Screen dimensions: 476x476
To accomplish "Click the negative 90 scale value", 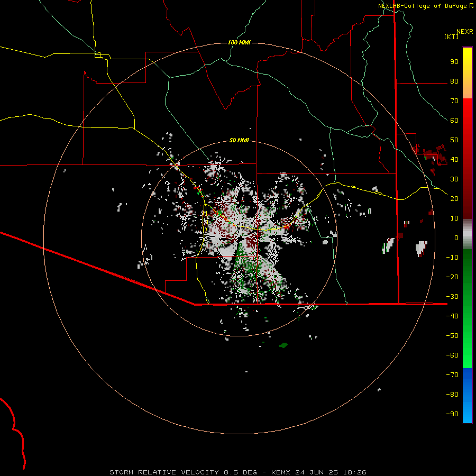I will tap(452, 414).
